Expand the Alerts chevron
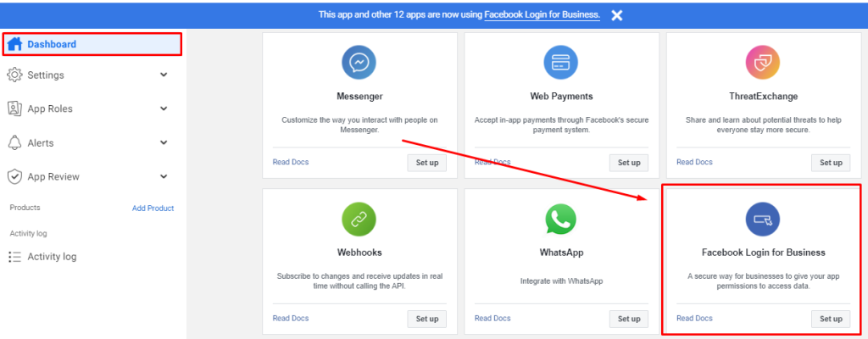 [x=164, y=142]
